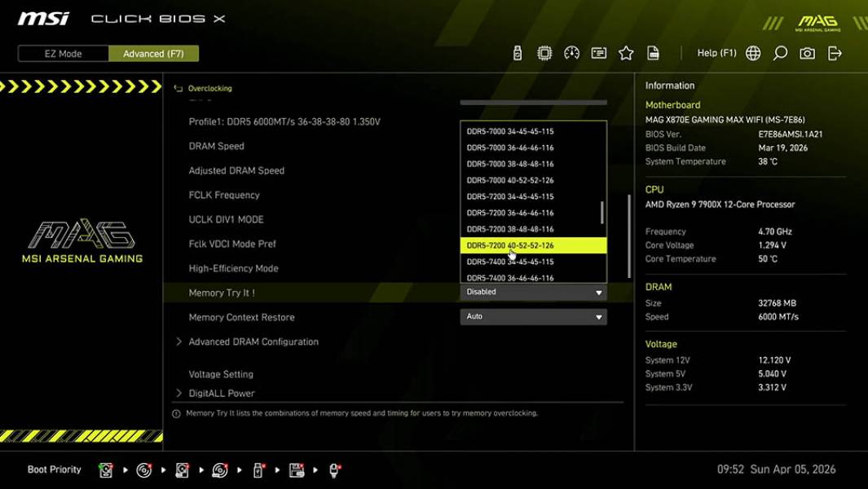Click the CPU chip icon in the toolbar
868x489 pixels.
[544, 52]
